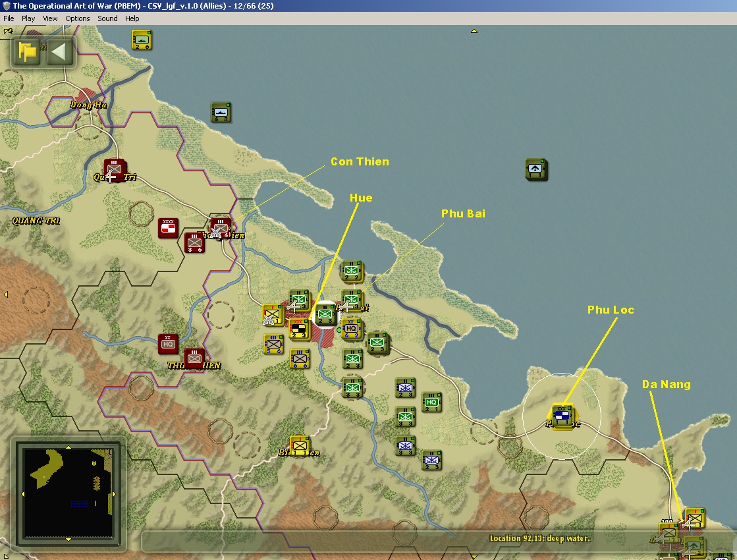Select the green unit north of Hue airfield
Viewport: 737px width, 560px height.
tap(299, 300)
